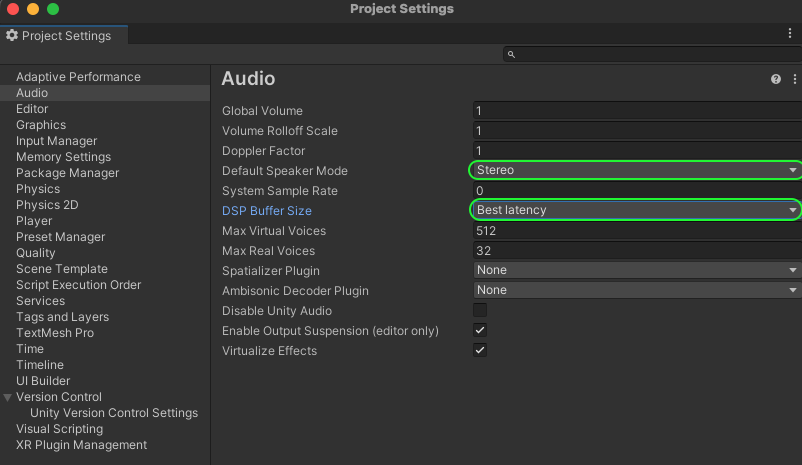Uncheck Enable Output Suspension checkbox

(480, 330)
